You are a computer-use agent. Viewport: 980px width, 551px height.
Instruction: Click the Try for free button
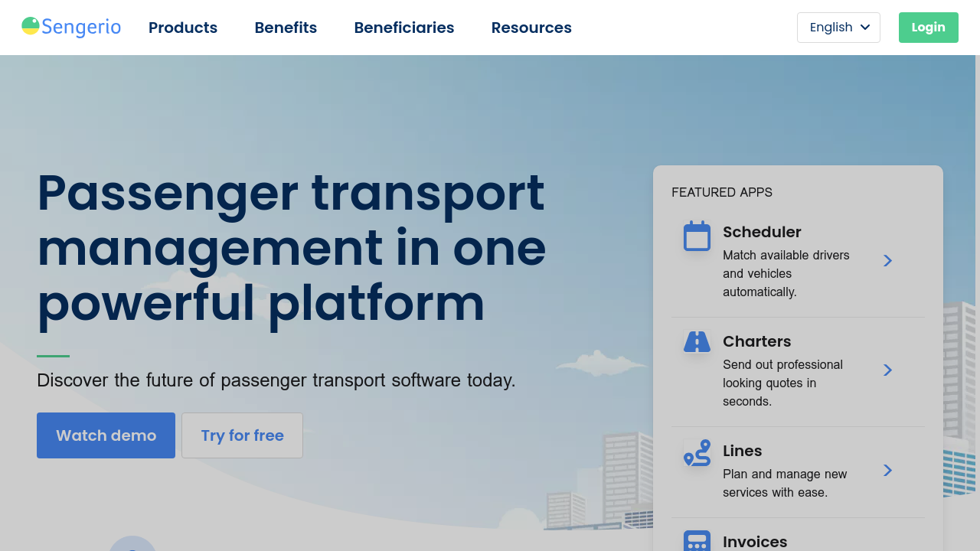pos(242,435)
